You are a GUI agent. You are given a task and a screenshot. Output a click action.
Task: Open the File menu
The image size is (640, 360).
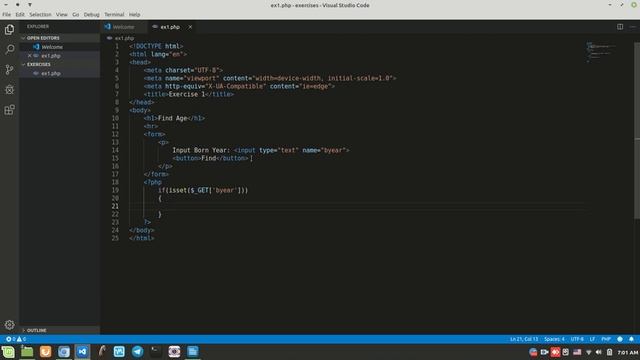click(7, 15)
